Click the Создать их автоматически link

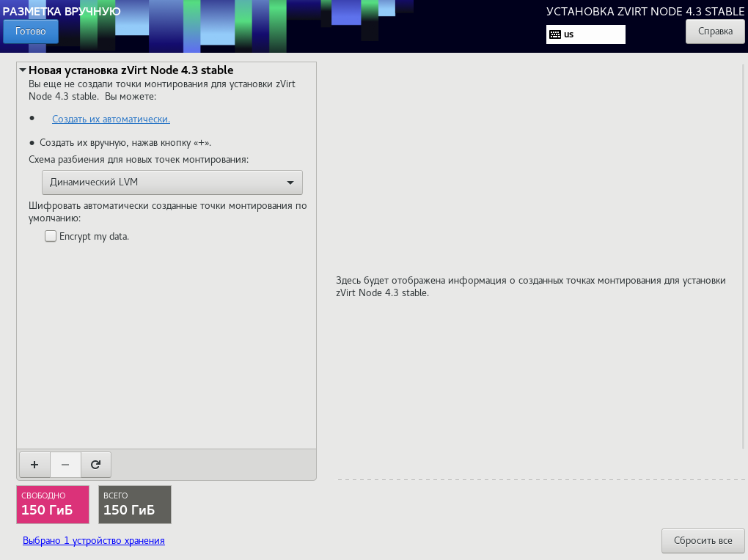(x=111, y=119)
